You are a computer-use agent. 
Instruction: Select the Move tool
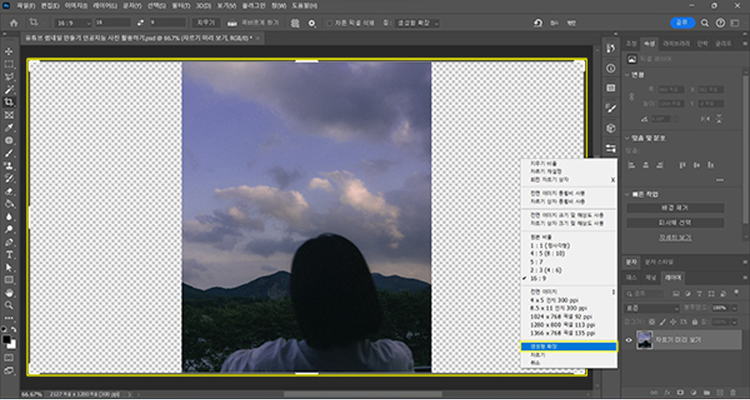coord(9,52)
